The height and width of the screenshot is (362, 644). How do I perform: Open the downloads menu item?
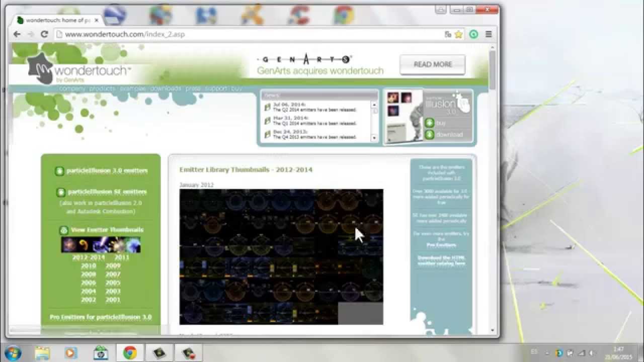pos(166,88)
